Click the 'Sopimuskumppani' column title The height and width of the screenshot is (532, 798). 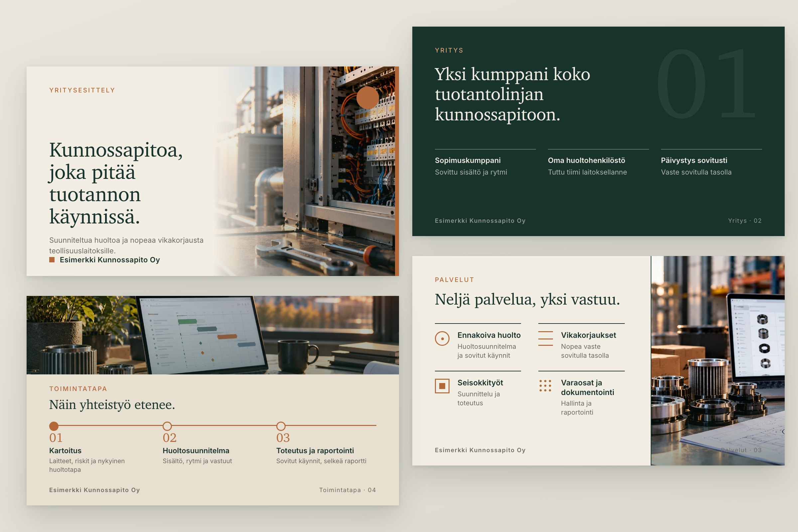click(x=468, y=161)
